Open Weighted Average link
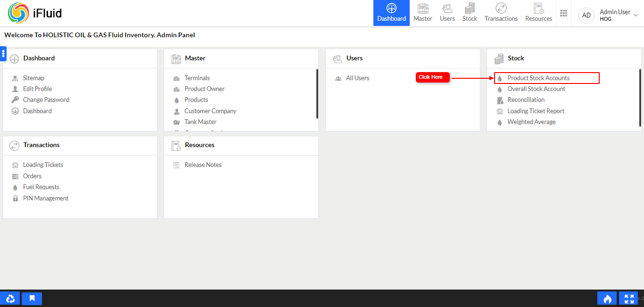 pos(531,122)
